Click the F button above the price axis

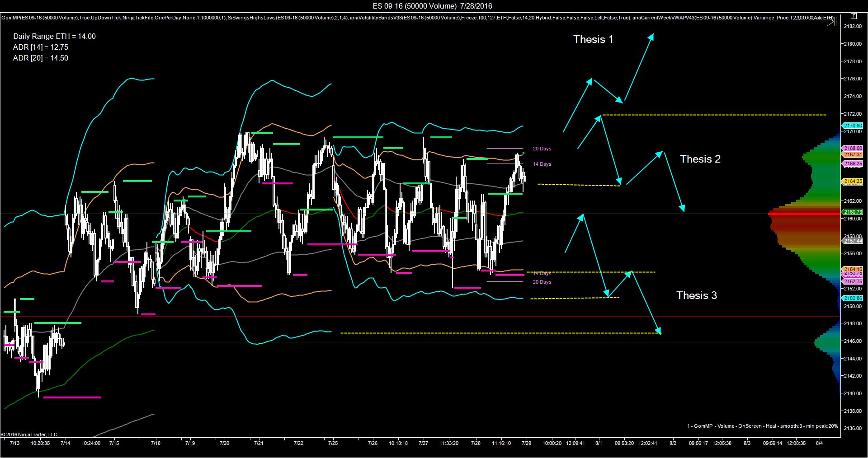pos(853,15)
